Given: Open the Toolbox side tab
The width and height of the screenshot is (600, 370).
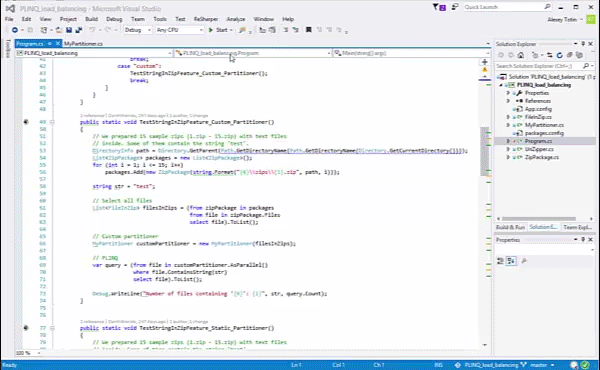Looking at the screenshot, I should (8, 49).
